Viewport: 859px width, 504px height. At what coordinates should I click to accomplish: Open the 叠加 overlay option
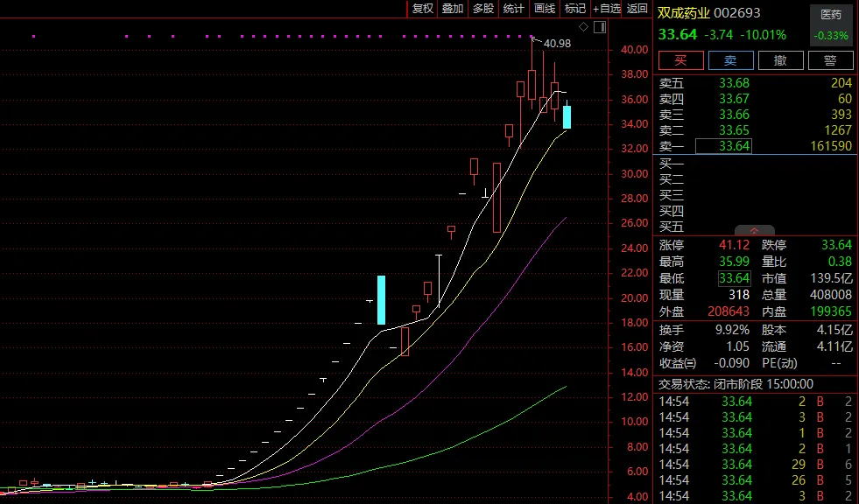(453, 9)
